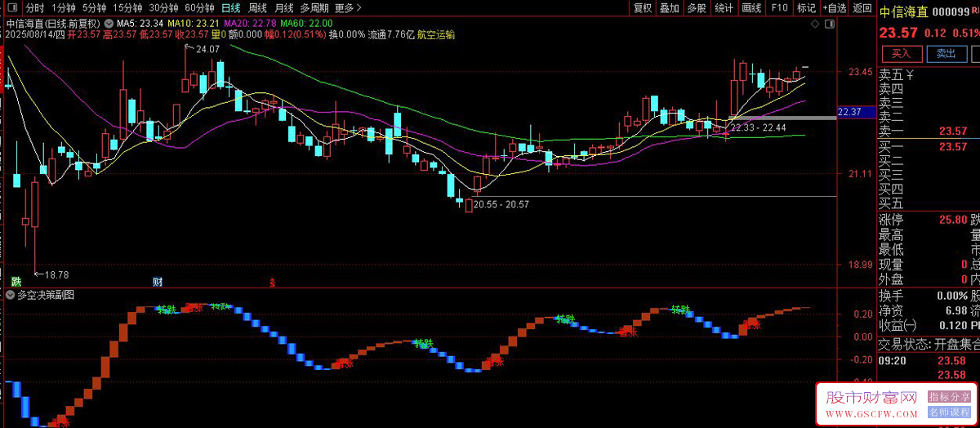The width and height of the screenshot is (980, 428).
Task: Expand the 多空决策副图 sub-chart settings arrow
Action: pyautogui.click(x=10, y=296)
